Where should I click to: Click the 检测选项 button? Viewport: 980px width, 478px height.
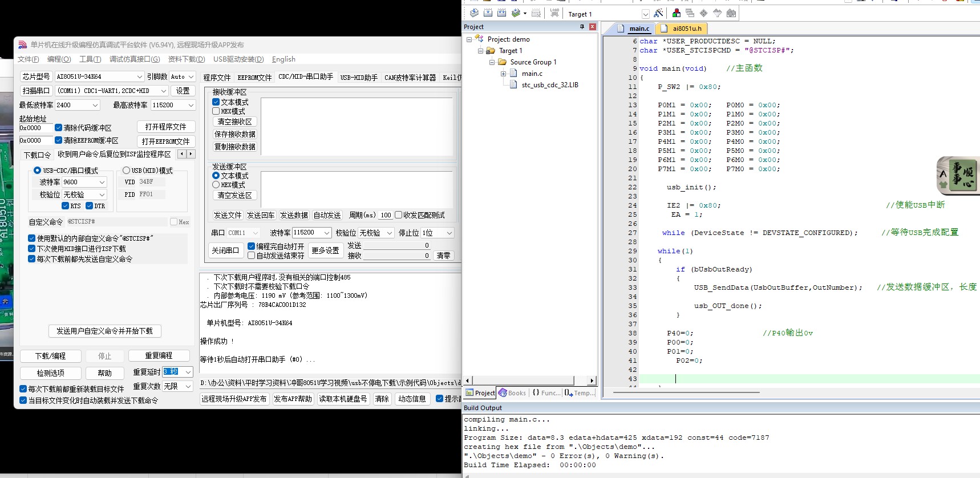pos(50,373)
